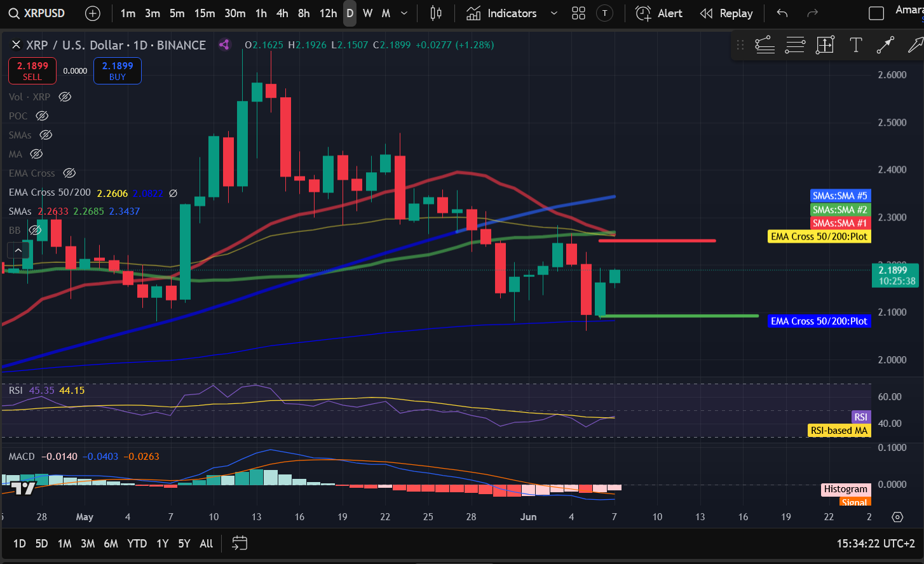Open time axis settings gear icon
The width and height of the screenshot is (924, 564).
[897, 517]
